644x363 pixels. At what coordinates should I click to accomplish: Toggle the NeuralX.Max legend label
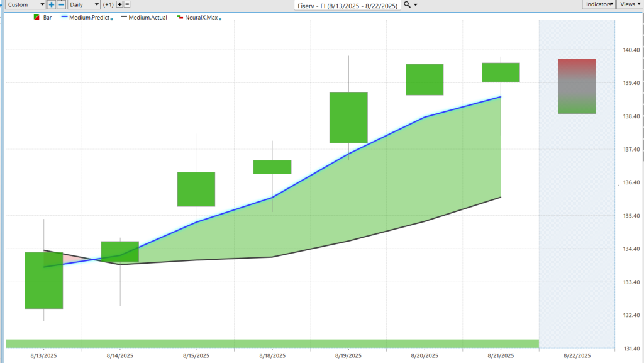pyautogui.click(x=200, y=18)
